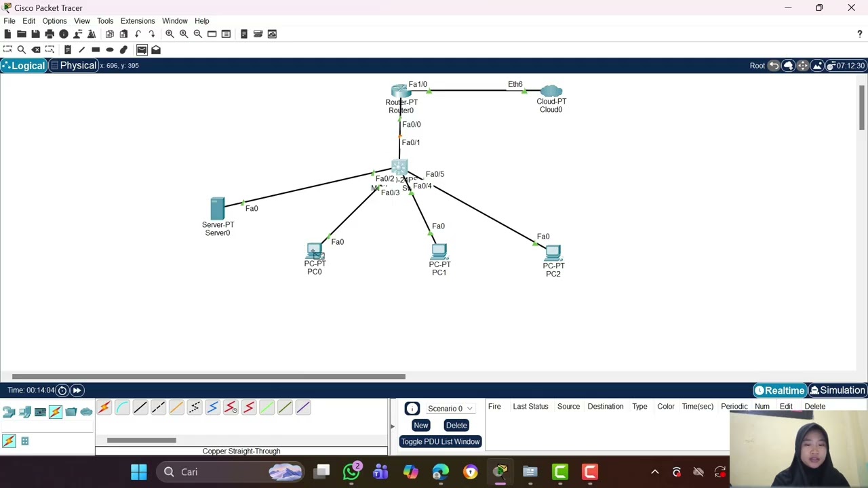
Task: Click New scenario button
Action: point(420,426)
